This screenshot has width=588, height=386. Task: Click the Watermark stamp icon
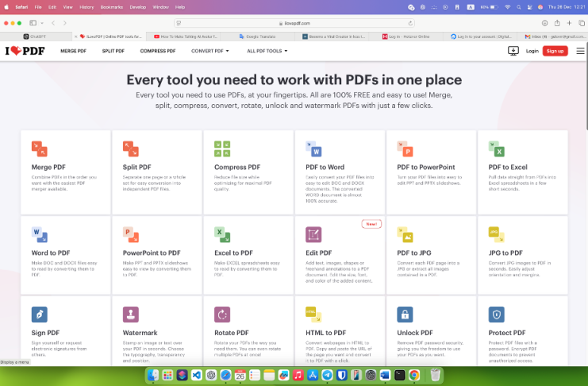130,315
